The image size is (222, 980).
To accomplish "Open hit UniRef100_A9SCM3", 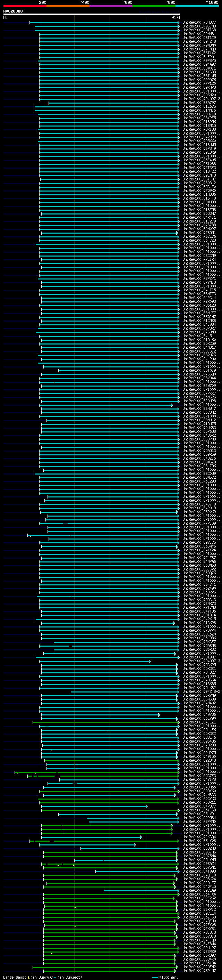I will [199, 26].
